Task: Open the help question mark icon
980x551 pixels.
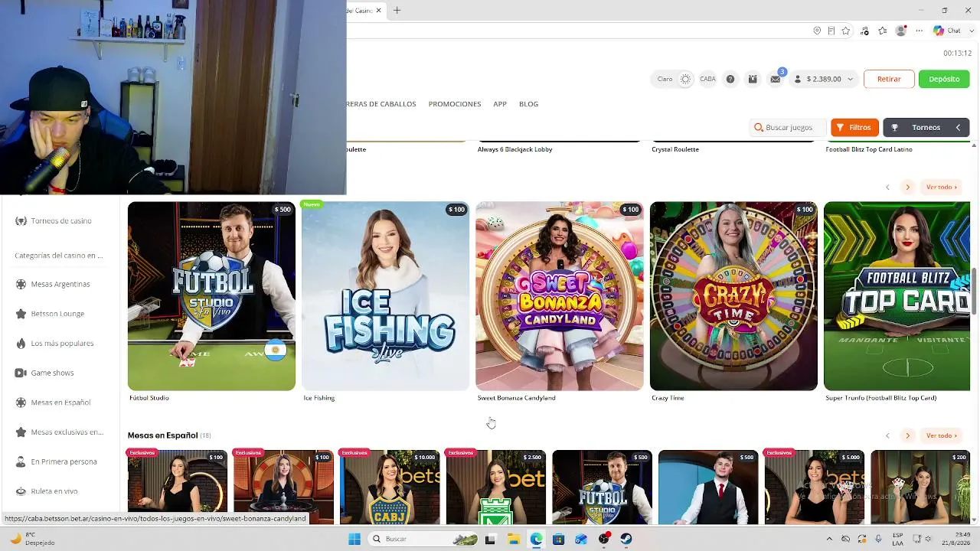Action: pyautogui.click(x=730, y=79)
